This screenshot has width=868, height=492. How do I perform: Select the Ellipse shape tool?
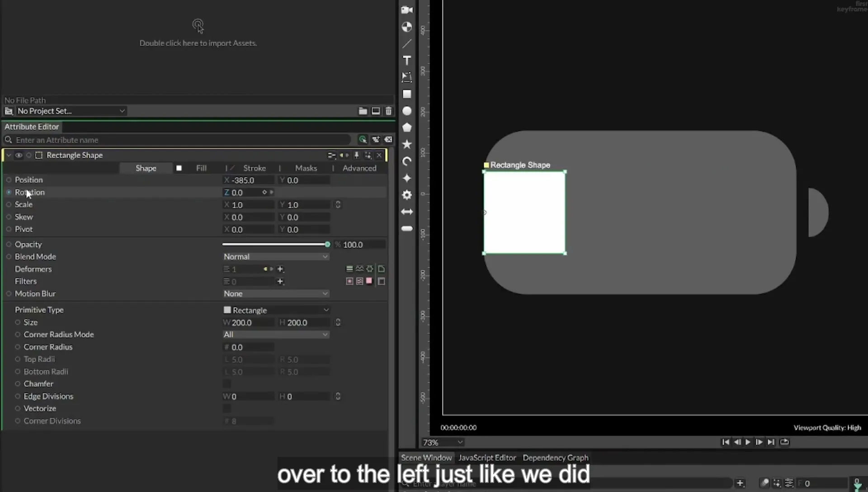tap(407, 111)
